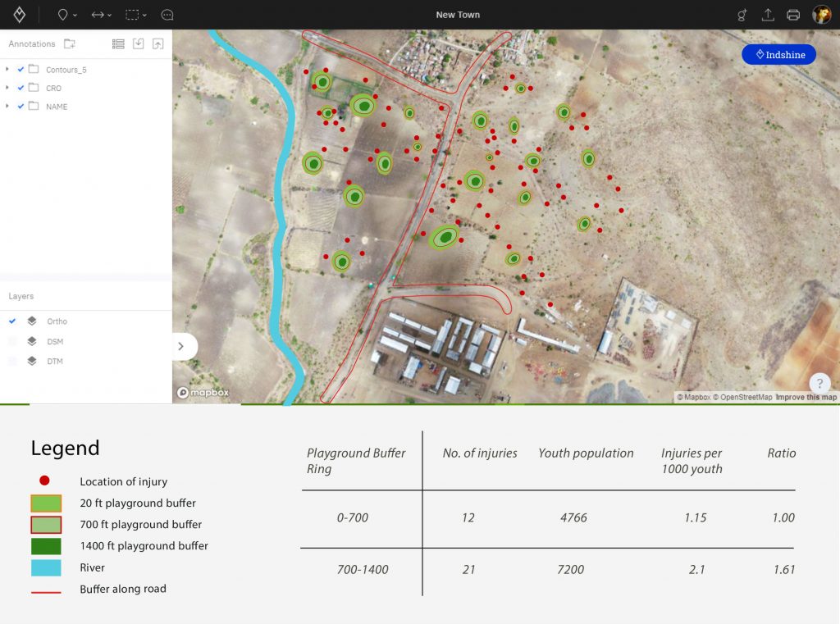The width and height of the screenshot is (840, 624).
Task: Open the help question mark button
Action: [x=819, y=383]
